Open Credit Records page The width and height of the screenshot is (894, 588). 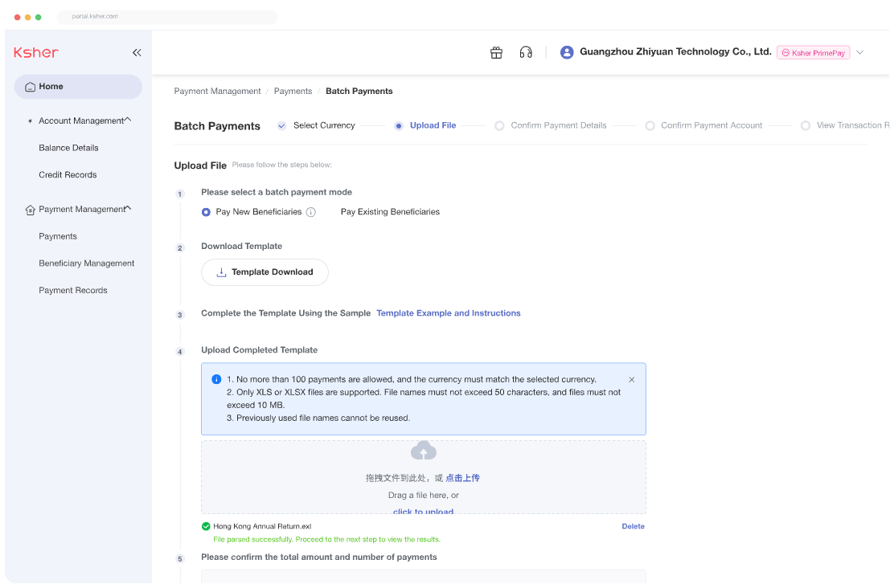68,175
